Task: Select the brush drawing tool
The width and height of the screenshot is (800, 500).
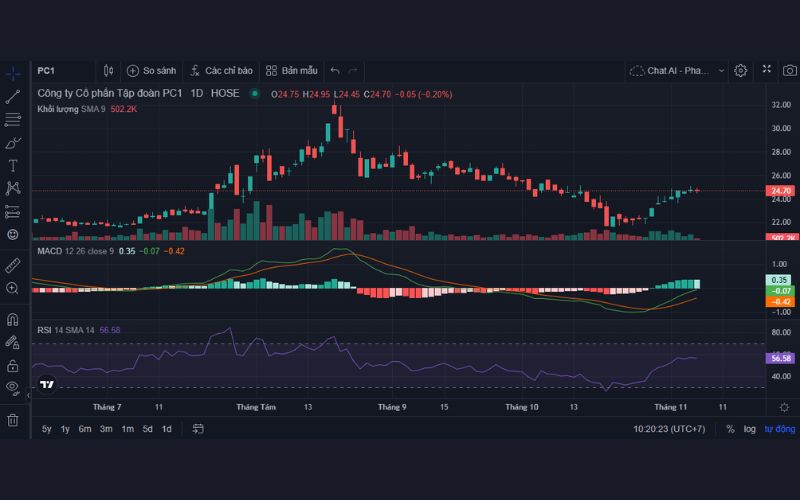Action: click(x=13, y=142)
